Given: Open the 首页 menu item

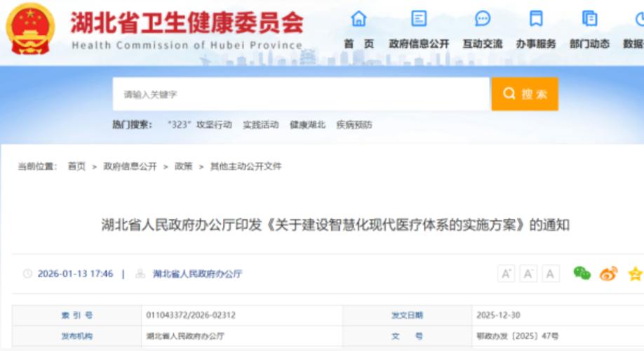Looking at the screenshot, I should point(358,44).
